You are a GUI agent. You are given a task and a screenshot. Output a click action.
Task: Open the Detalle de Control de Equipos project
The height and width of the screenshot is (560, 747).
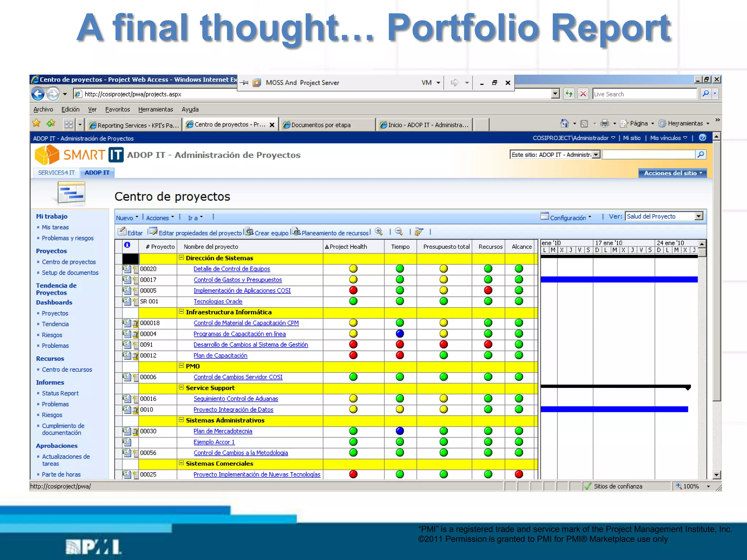[232, 269]
